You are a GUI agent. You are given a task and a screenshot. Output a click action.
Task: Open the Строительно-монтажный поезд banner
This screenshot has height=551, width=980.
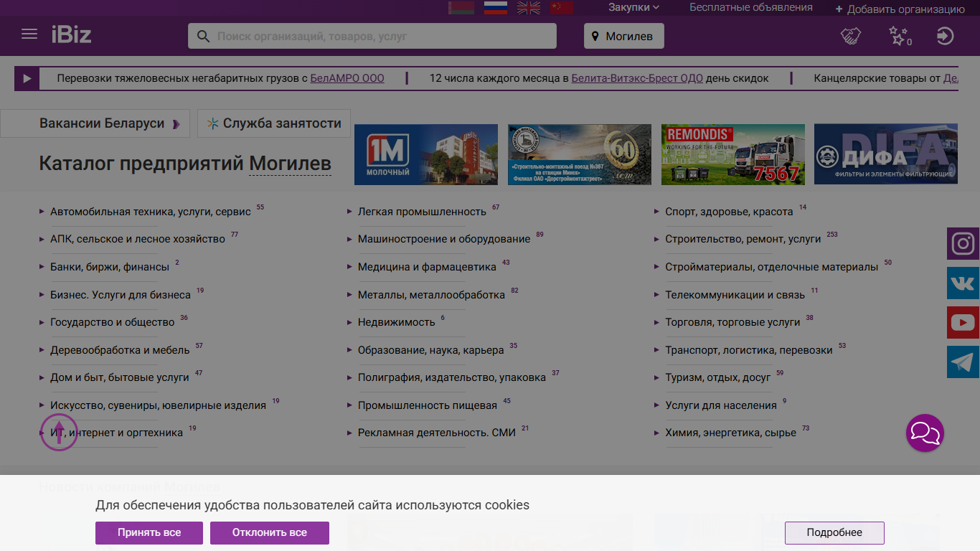(580, 154)
